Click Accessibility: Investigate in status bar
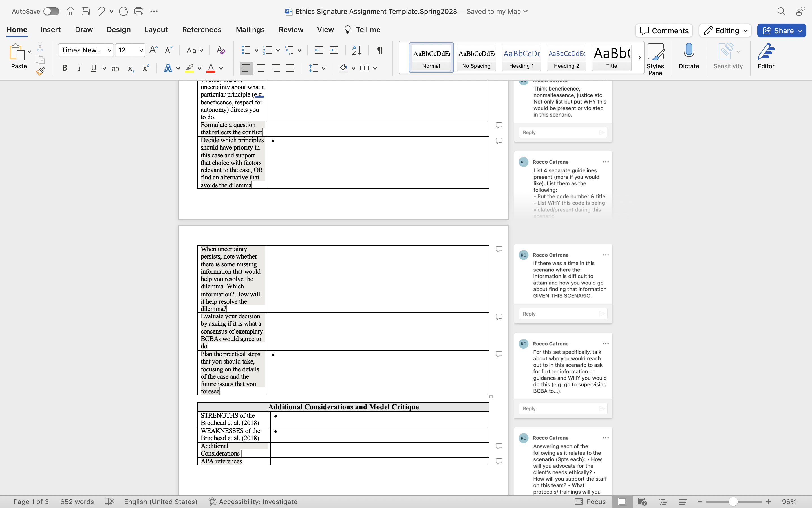 (253, 502)
